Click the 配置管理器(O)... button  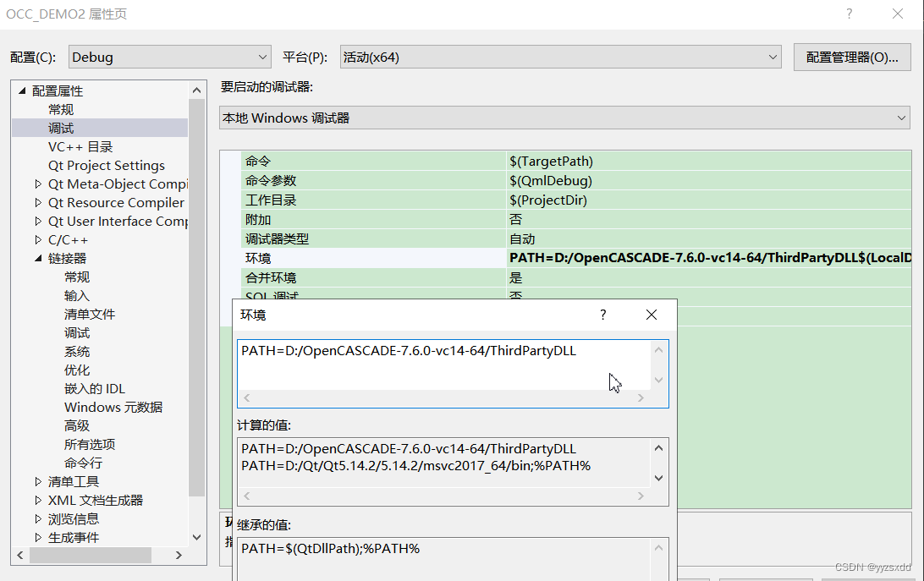click(x=851, y=57)
